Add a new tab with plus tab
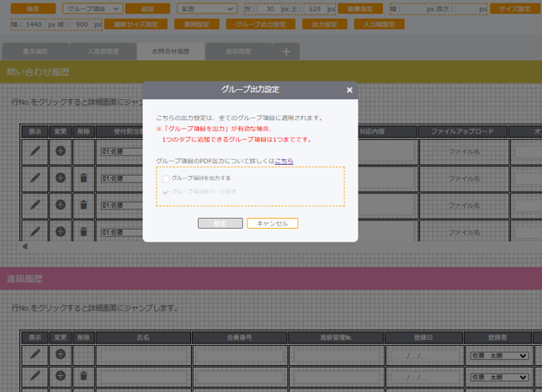 tap(286, 52)
